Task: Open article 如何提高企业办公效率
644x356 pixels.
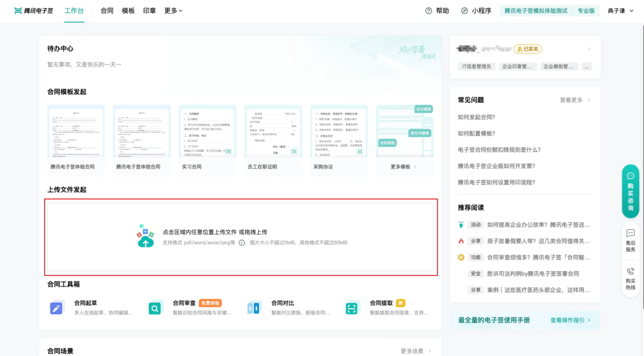Action: (539, 225)
